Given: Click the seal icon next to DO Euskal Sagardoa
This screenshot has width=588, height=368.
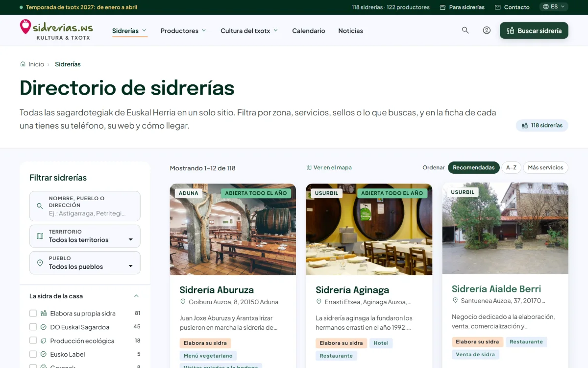Looking at the screenshot, I should (44, 327).
